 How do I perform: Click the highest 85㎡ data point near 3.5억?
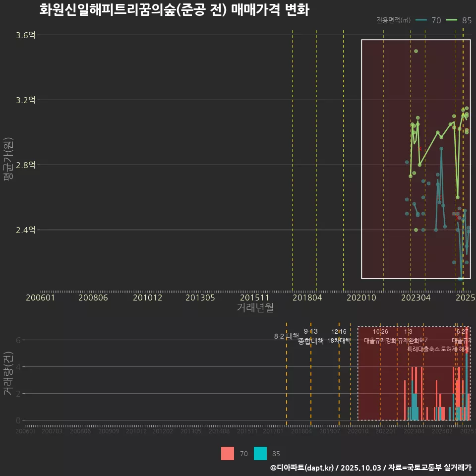tap(416, 51)
